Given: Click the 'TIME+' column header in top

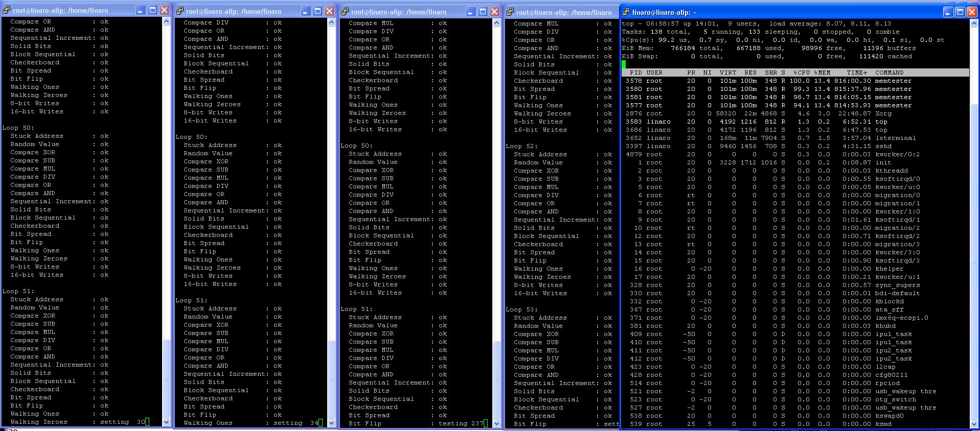Looking at the screenshot, I should (x=857, y=73).
